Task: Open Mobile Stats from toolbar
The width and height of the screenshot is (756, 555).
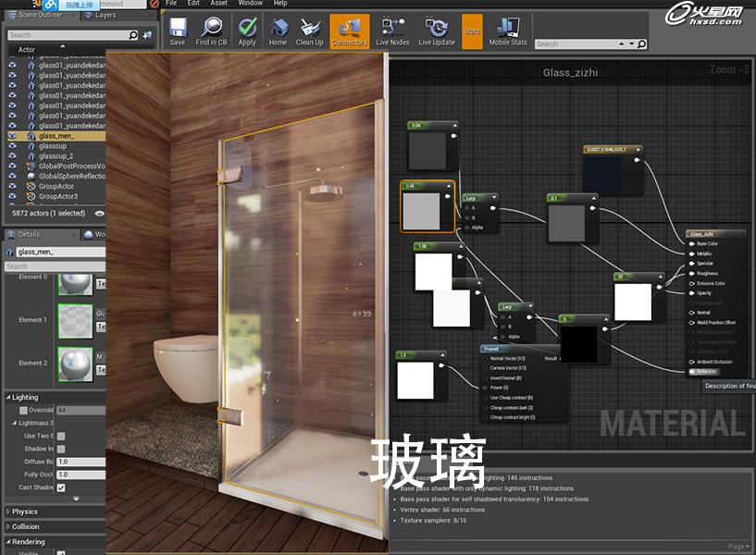Action: click(507, 31)
